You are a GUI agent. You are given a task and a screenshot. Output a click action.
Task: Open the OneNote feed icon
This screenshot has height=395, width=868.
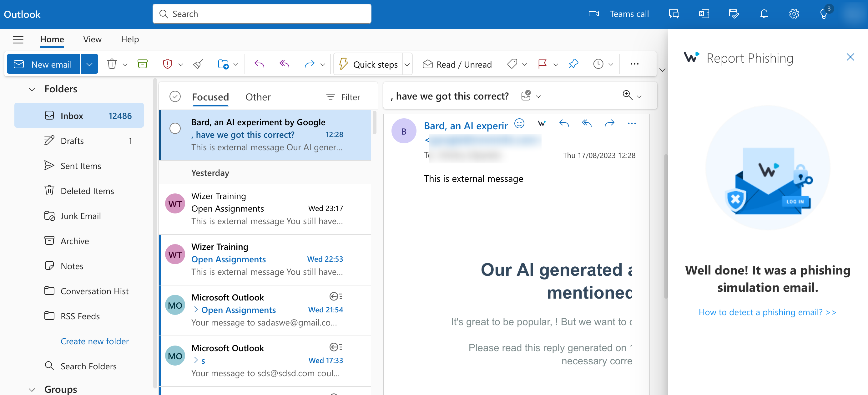[x=704, y=14]
